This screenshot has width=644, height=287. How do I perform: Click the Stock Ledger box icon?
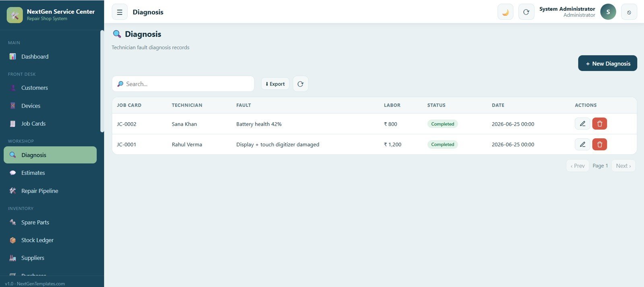13,240
